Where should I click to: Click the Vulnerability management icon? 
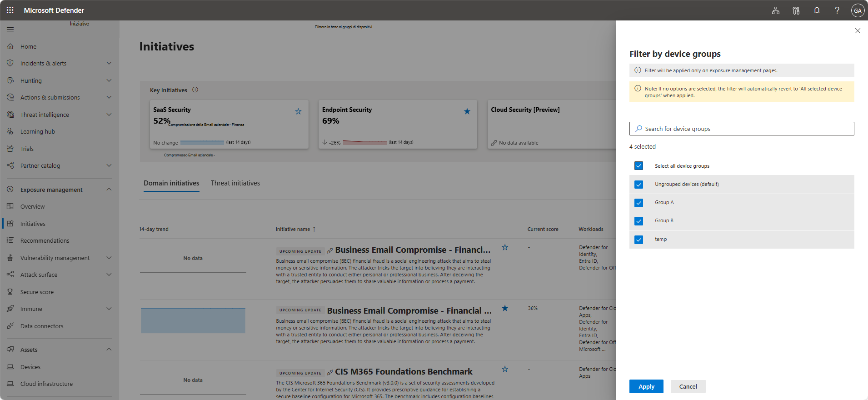point(10,258)
